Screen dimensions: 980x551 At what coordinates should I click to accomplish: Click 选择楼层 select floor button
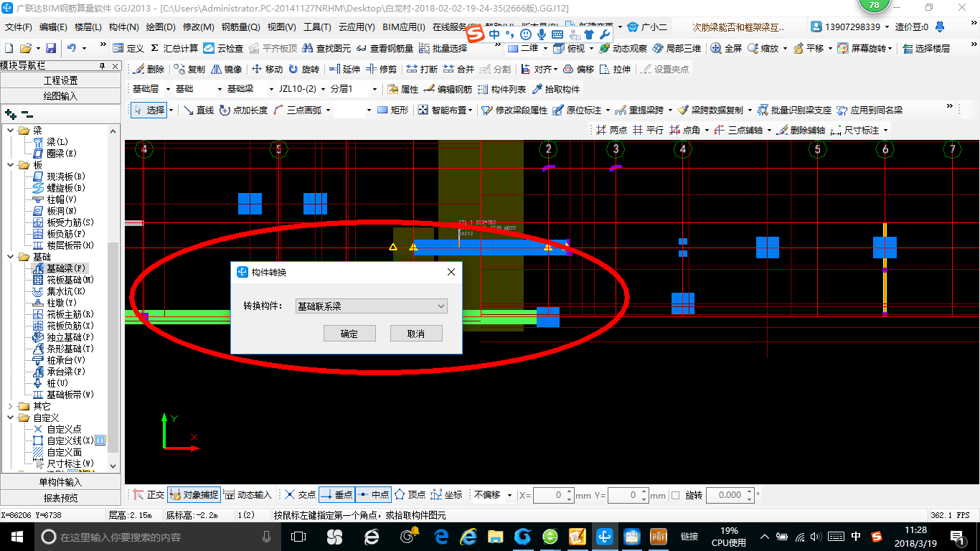click(x=927, y=48)
